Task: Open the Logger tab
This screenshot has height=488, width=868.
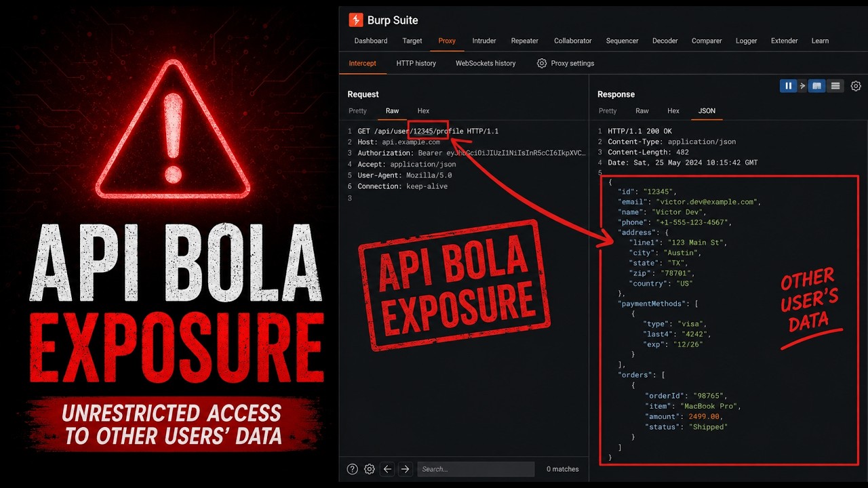Action: (747, 41)
